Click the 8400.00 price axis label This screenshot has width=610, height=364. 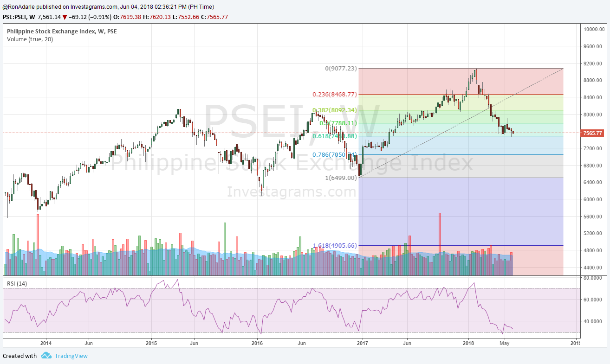593,97
